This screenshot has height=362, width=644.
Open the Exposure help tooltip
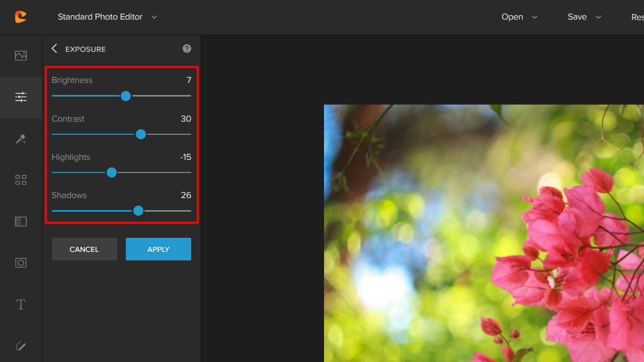(187, 48)
